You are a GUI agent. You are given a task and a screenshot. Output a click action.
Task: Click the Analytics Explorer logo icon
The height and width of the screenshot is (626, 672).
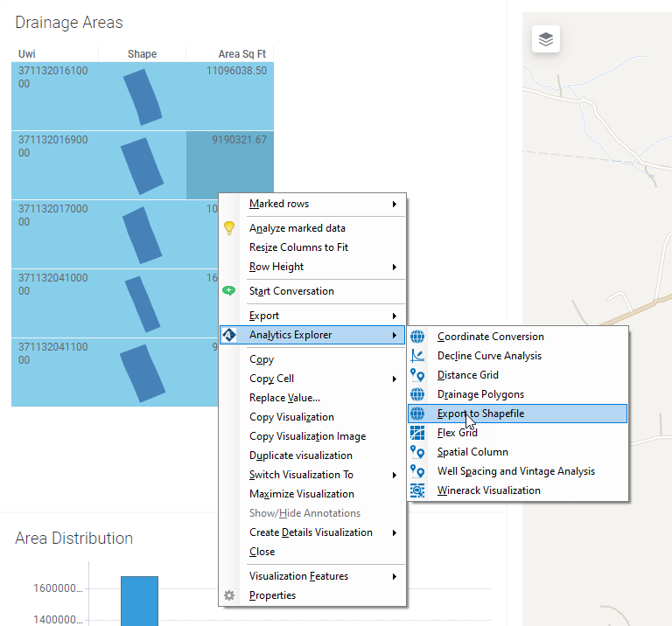229,335
